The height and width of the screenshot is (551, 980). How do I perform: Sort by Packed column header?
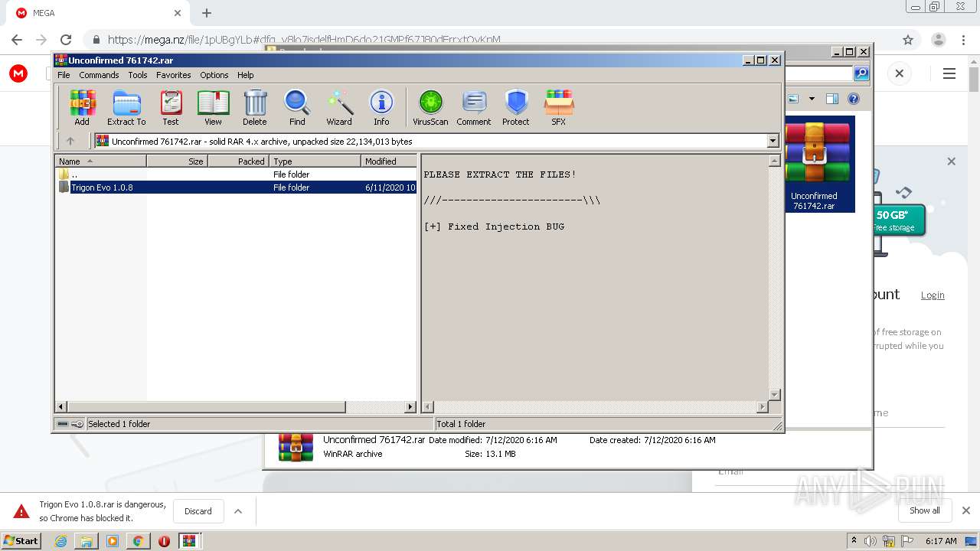[238, 161]
